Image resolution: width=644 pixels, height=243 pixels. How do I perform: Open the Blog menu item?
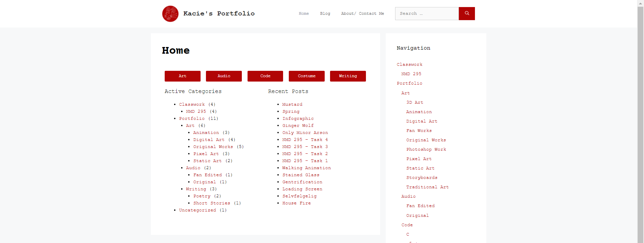325,13
